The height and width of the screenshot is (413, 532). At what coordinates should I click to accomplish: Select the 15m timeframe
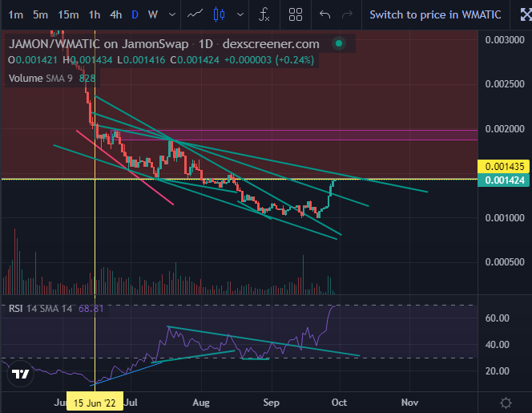(x=68, y=15)
